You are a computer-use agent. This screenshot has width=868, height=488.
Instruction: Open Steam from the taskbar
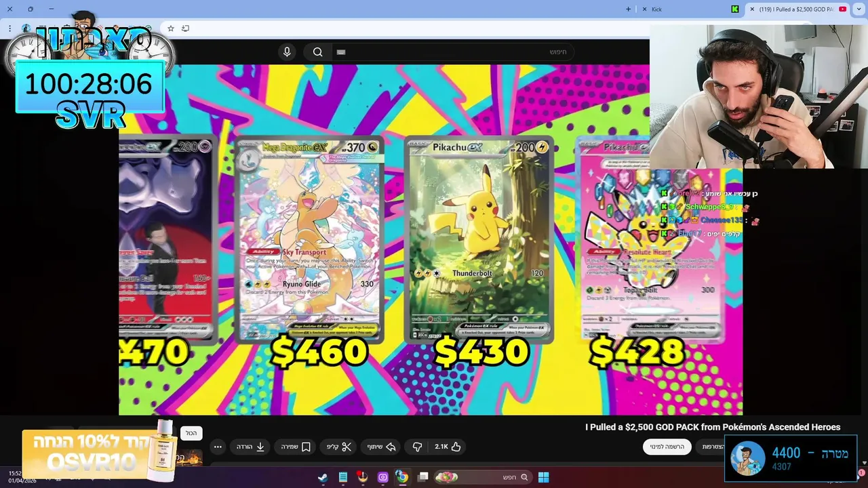click(323, 477)
